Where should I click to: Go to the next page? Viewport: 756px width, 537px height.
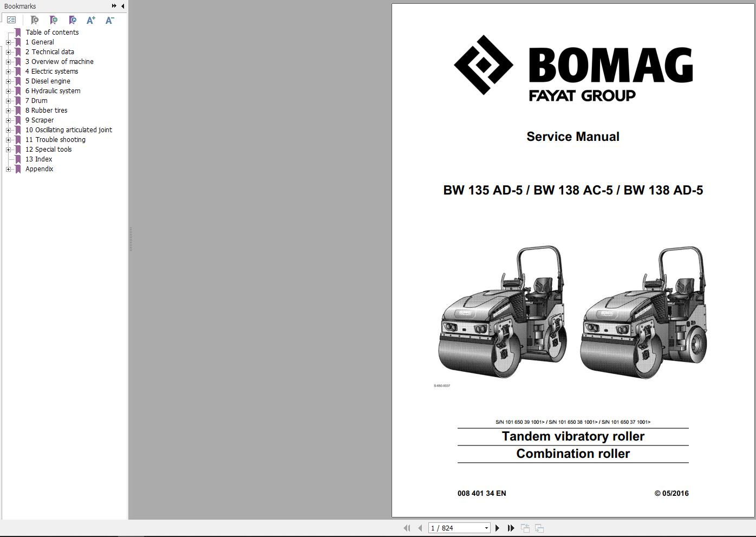[x=497, y=528]
